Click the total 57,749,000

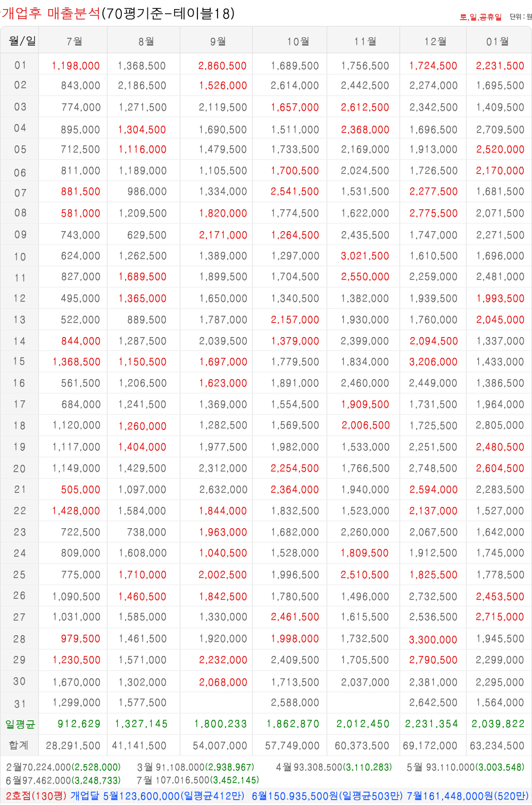(292, 746)
